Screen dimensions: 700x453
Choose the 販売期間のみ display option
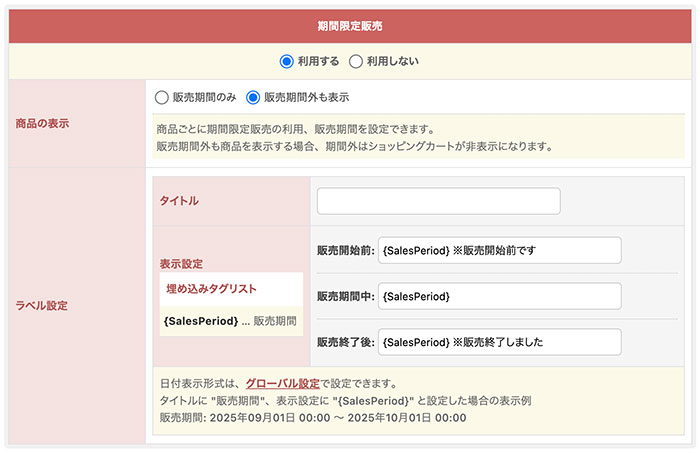click(x=161, y=97)
